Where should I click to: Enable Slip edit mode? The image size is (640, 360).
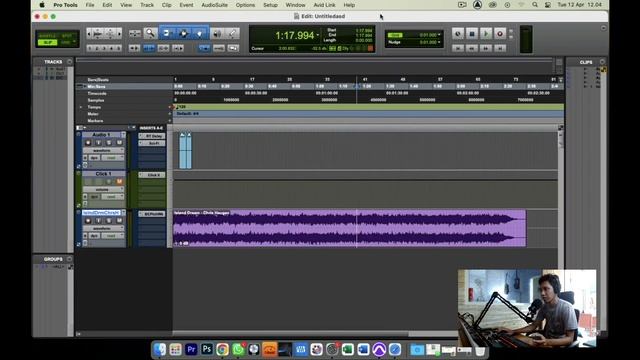tap(48, 42)
